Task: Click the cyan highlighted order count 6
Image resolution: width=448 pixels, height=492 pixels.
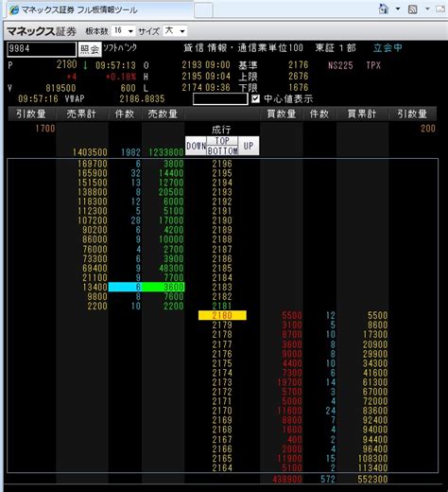Action: tap(125, 287)
